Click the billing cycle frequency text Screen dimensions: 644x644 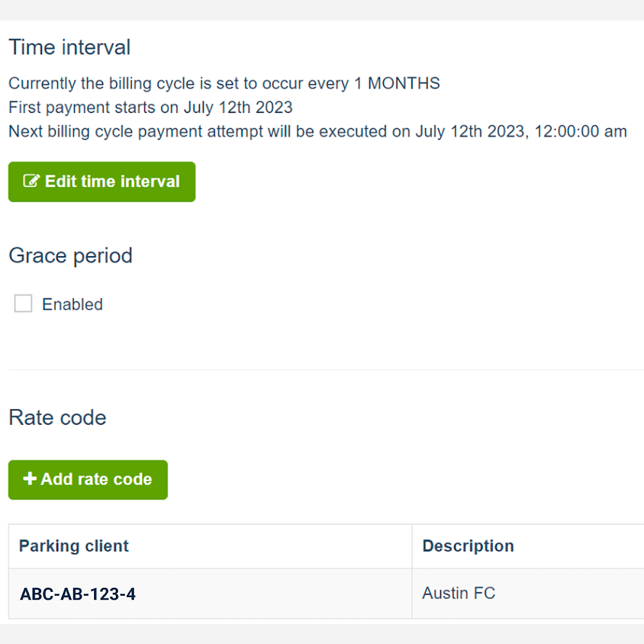tap(223, 83)
